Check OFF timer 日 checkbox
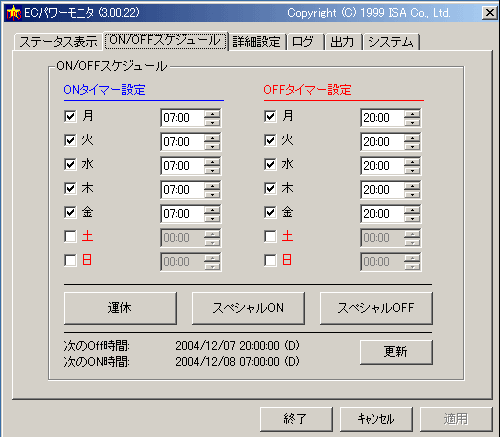The image size is (500, 437). (x=270, y=260)
